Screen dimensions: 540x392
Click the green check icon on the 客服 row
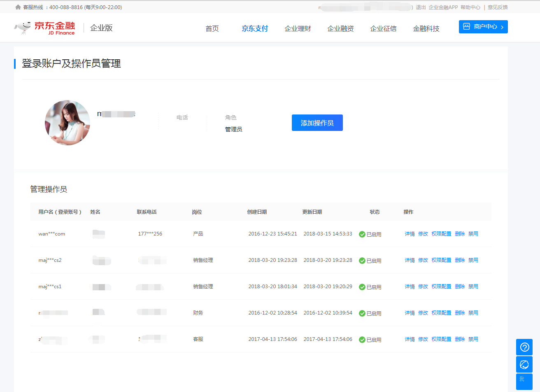point(362,339)
